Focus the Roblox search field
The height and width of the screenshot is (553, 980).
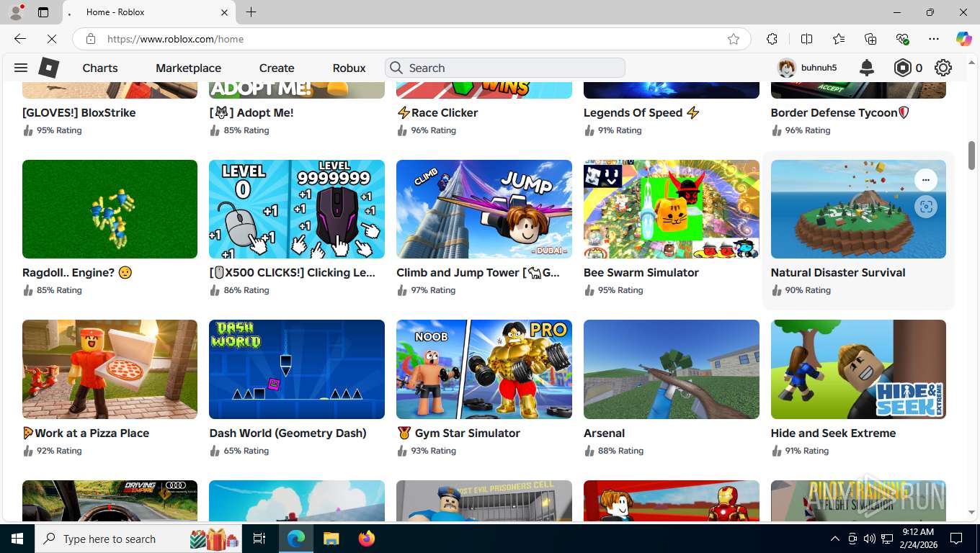pyautogui.click(x=505, y=68)
